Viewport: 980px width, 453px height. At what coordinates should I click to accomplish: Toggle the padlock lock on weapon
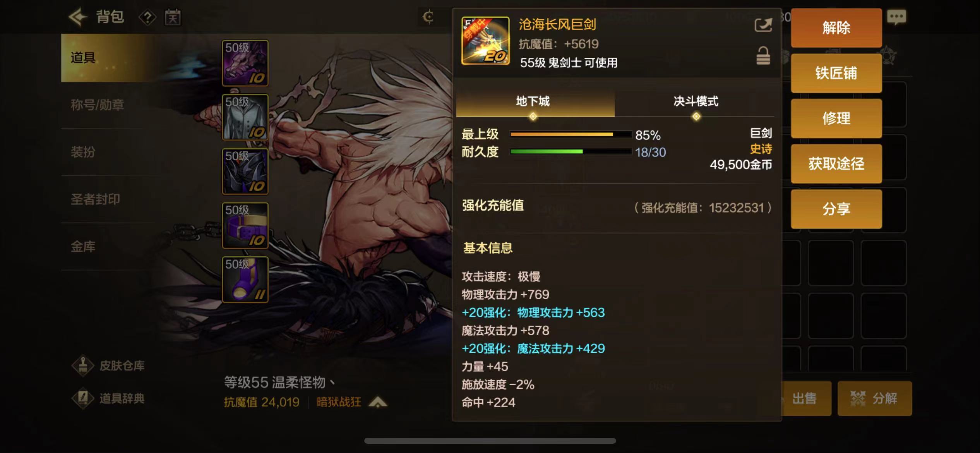[x=763, y=56]
